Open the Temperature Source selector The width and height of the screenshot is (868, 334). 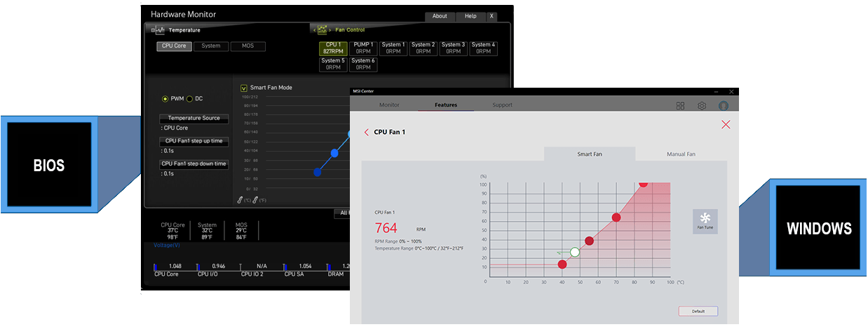coord(194,119)
